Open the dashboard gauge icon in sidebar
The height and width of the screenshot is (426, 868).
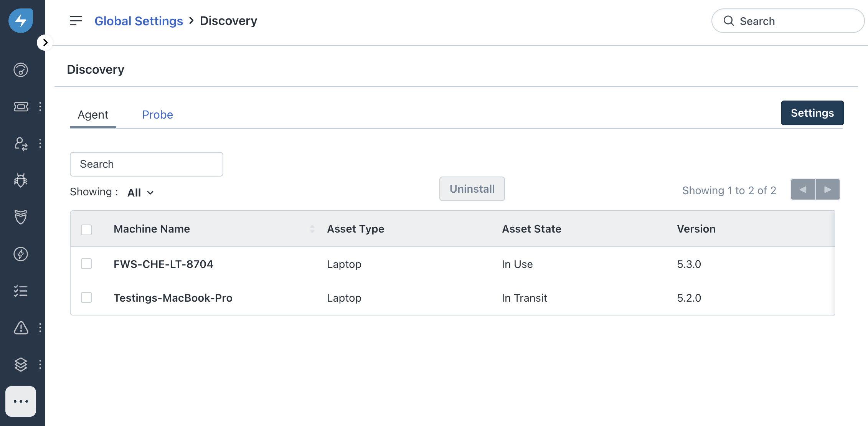coord(21,70)
